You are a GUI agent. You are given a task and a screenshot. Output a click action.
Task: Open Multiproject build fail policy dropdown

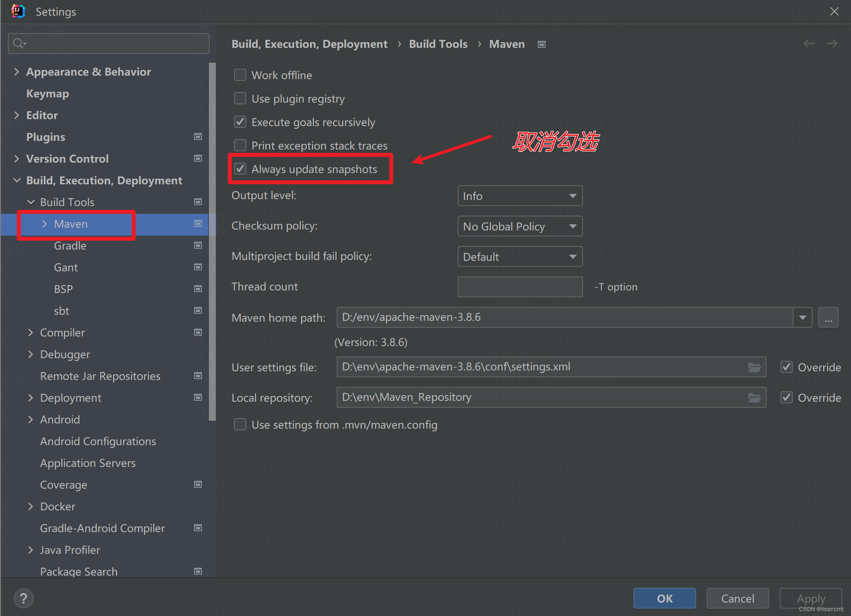[520, 257]
